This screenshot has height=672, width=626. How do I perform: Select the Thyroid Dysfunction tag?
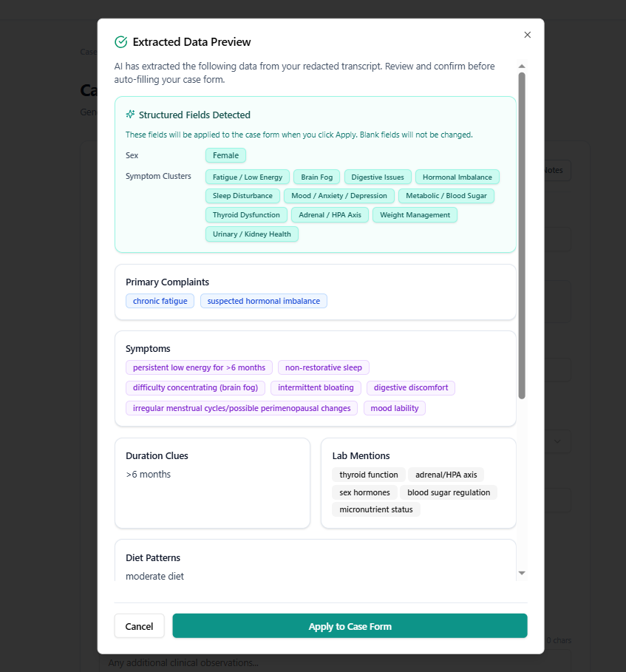246,214
